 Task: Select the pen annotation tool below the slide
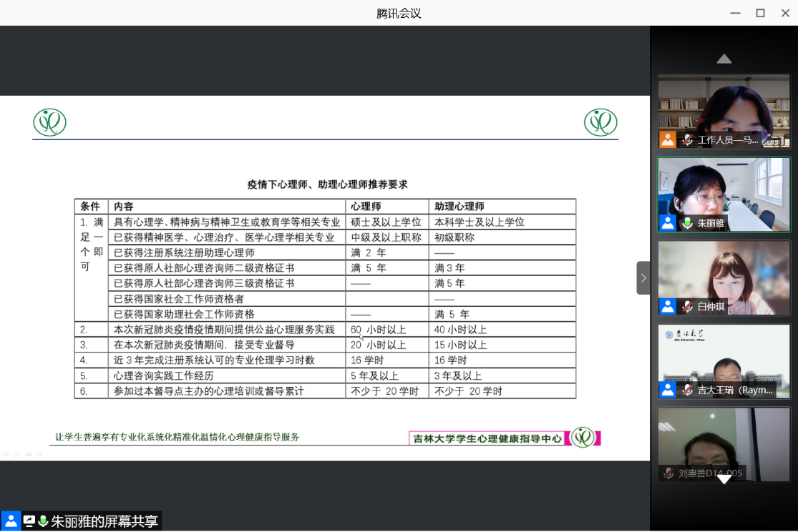(x=17, y=454)
